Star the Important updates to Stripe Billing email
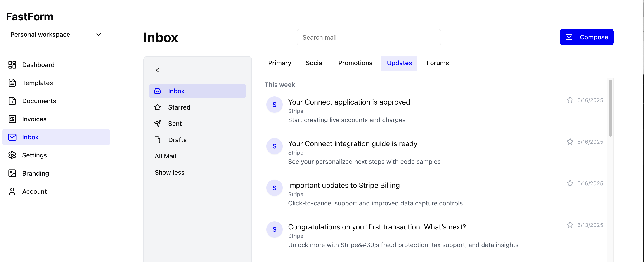The width and height of the screenshot is (644, 262). point(570,183)
